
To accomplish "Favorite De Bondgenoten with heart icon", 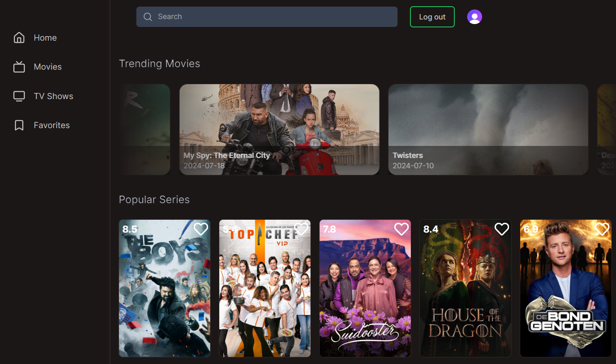I will point(602,229).
